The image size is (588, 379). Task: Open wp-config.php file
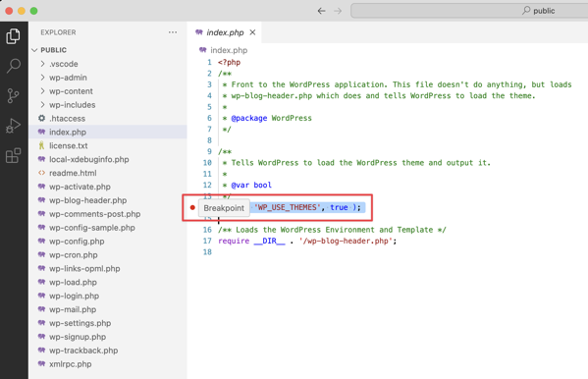tap(108, 242)
